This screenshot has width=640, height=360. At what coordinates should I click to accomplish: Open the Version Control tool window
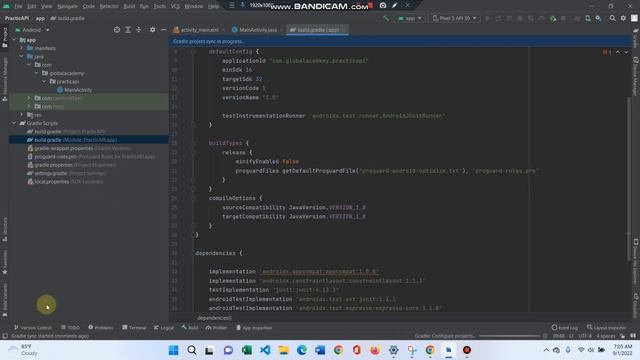pyautogui.click(x=33, y=328)
